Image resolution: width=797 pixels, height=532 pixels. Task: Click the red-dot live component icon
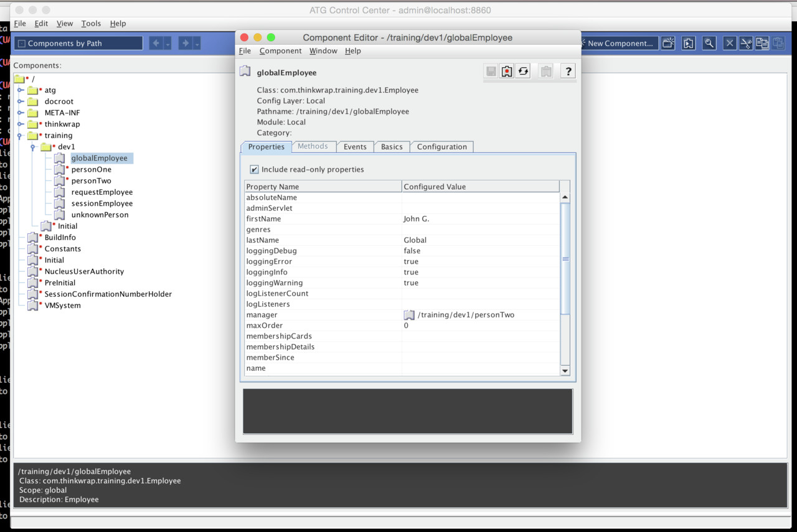pyautogui.click(x=507, y=72)
